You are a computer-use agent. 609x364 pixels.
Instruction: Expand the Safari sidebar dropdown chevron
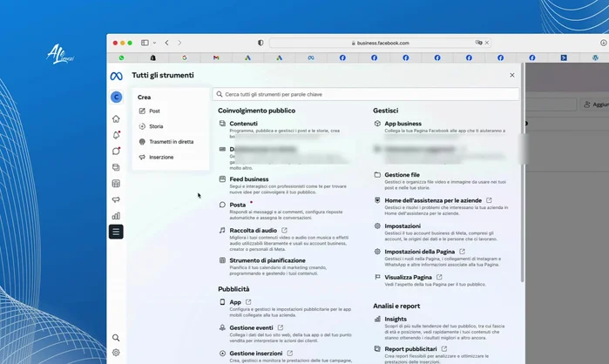[x=154, y=43]
